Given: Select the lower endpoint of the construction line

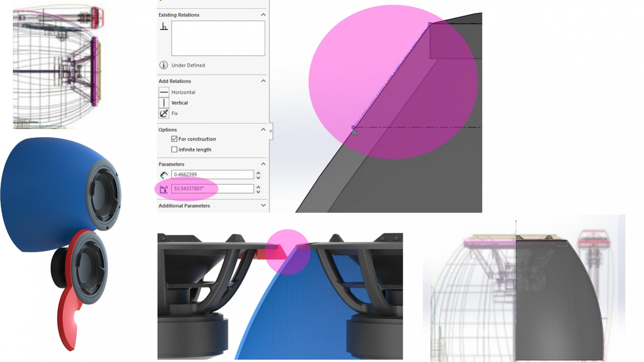Looking at the screenshot, I should (x=353, y=127).
